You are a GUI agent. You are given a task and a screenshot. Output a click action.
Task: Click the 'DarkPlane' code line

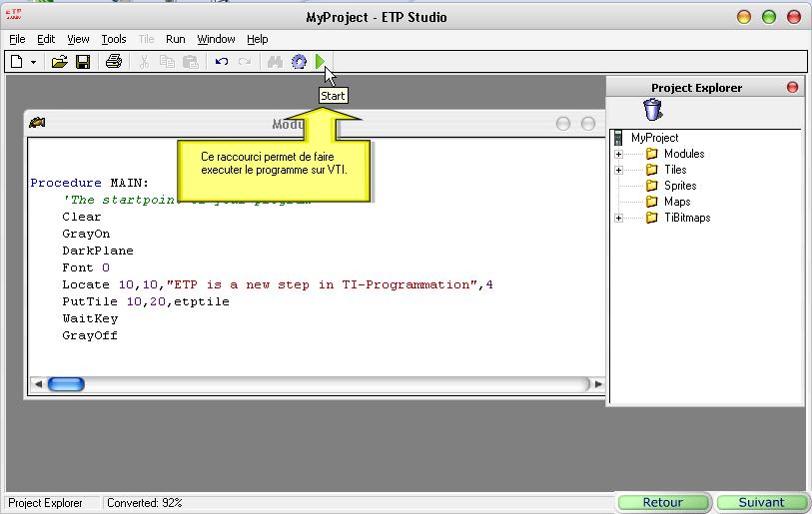pos(98,252)
